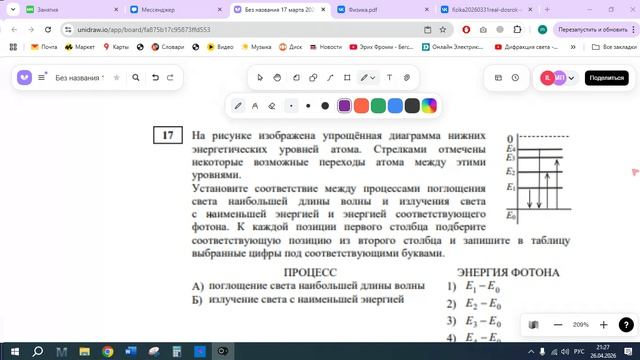The width and height of the screenshot is (640, 360).
Task: Show more bookmarks chevron
Action: coord(573,47)
